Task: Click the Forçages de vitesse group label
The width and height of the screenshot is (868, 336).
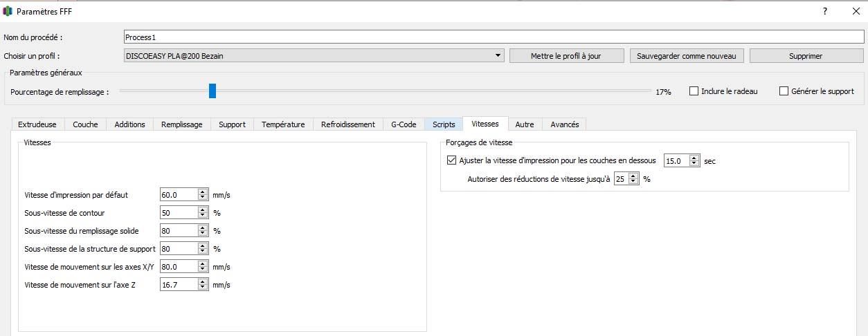Action: point(479,142)
